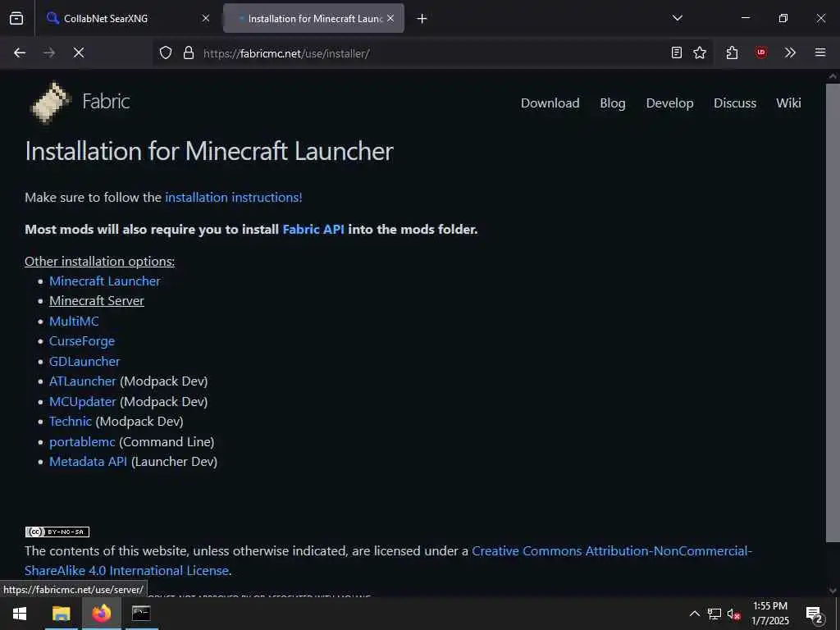Open the MultiMC installation link
The width and height of the screenshot is (840, 630).
pos(74,321)
